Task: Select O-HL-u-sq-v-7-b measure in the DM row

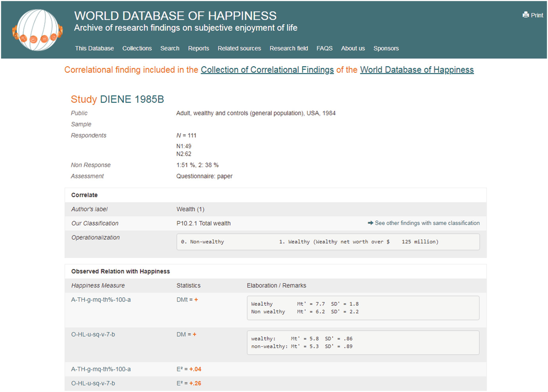Action: coord(93,335)
